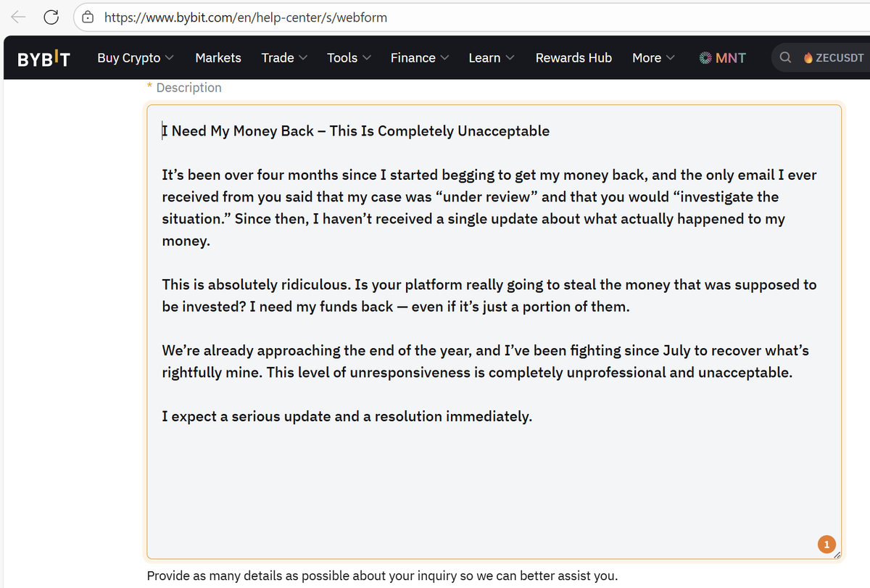Expand the Tools dropdown menu

[x=349, y=57]
